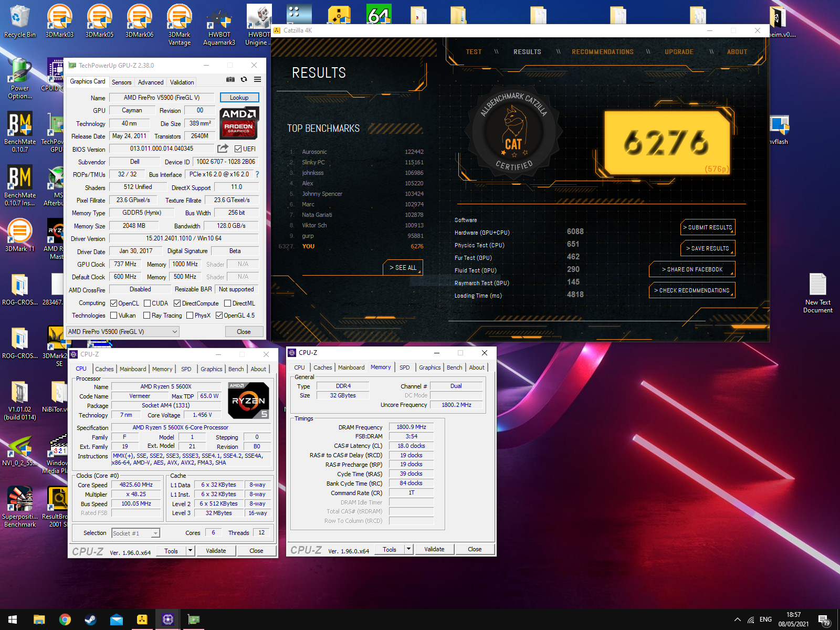Screen dimensions: 840x630
Task: Open RECOMMENDATIONS in Catzilla navigation
Action: (x=603, y=51)
